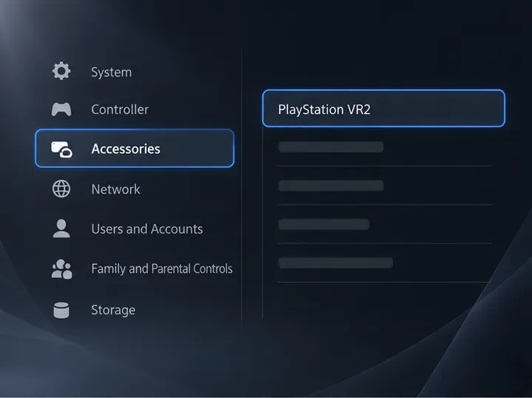Select the Controller menu entry
532x398 pixels.
(120, 109)
